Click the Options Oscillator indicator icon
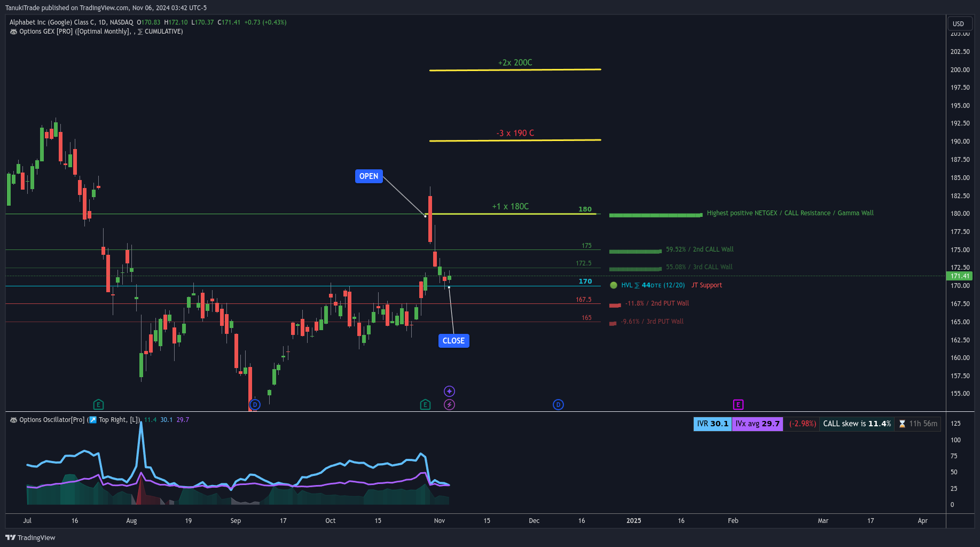The height and width of the screenshot is (547, 980). [x=13, y=420]
